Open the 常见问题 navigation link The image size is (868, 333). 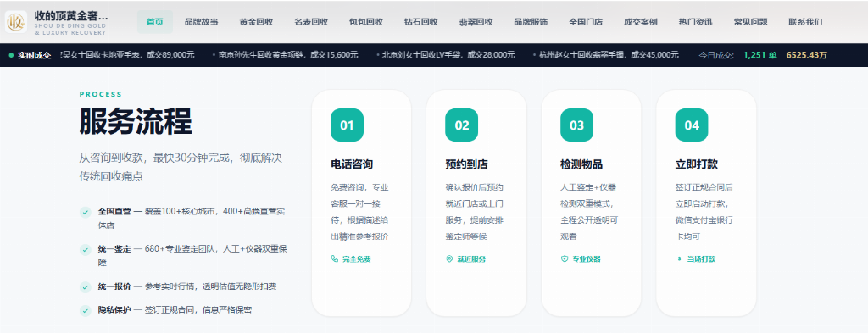(751, 22)
